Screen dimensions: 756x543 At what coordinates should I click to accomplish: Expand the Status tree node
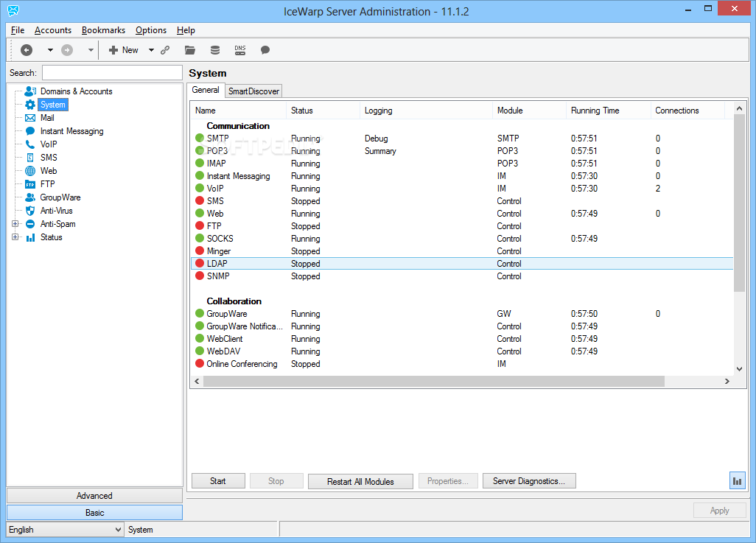pos(15,237)
